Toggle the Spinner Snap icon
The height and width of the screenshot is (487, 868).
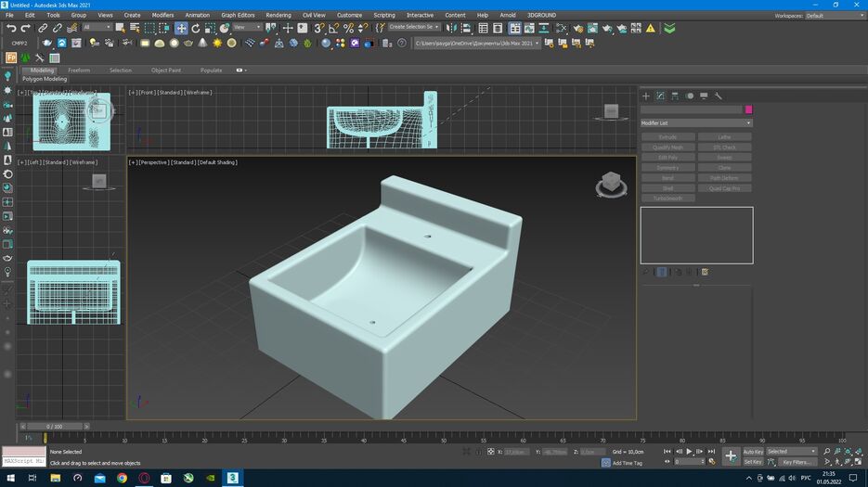(363, 28)
